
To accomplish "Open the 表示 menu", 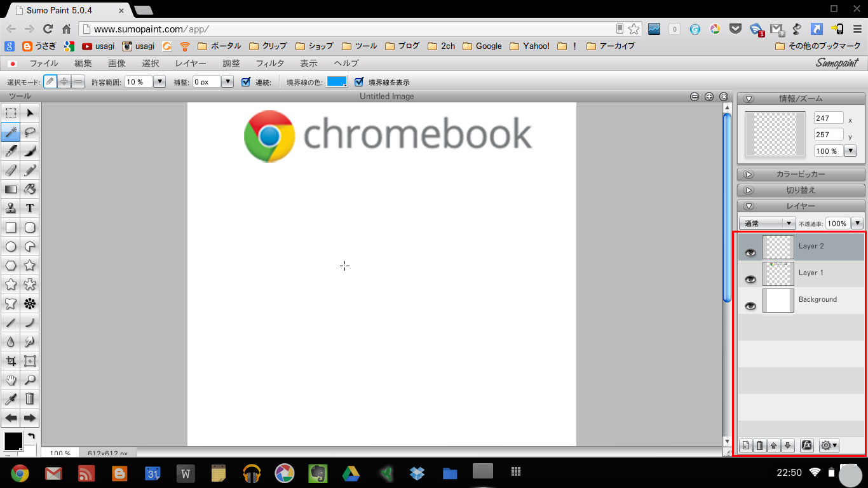I will [x=309, y=64].
